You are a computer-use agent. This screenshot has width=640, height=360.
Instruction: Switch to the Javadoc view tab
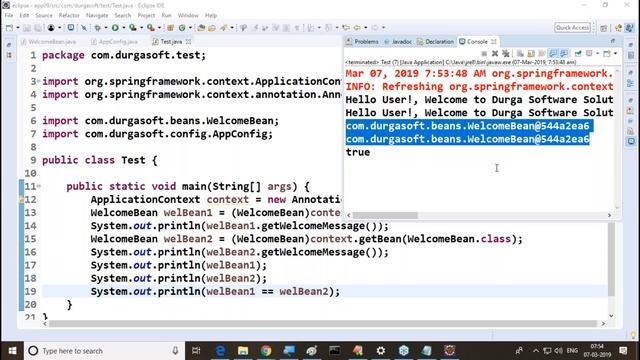[x=398, y=42]
